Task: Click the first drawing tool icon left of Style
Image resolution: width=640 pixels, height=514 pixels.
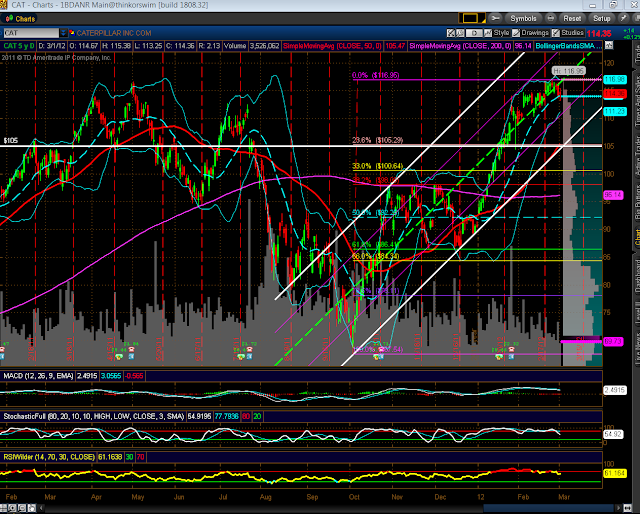Action: [451, 33]
